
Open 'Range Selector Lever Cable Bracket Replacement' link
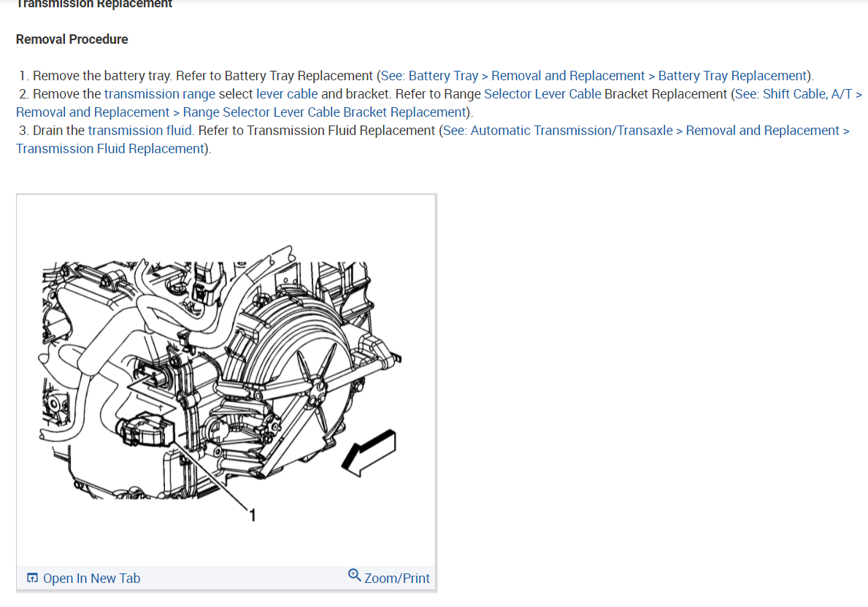pos(325,112)
